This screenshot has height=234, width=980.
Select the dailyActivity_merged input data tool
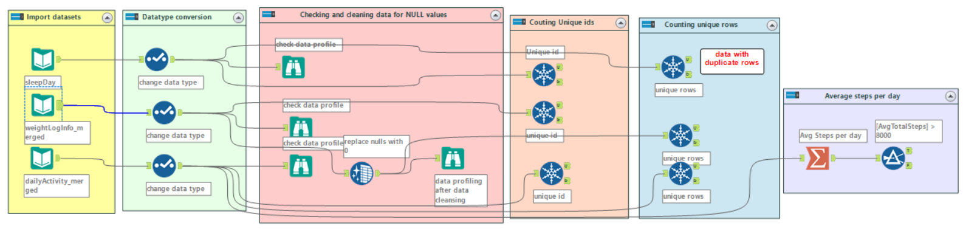(x=42, y=159)
